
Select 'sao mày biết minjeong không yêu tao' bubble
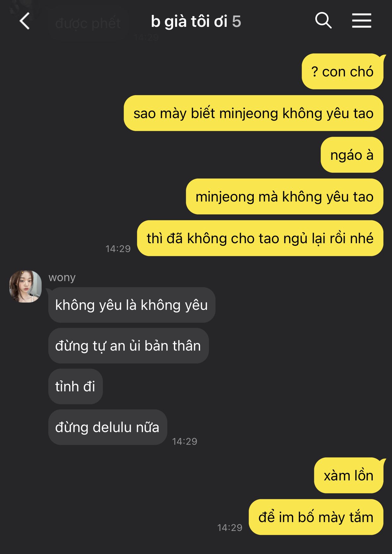253,113
